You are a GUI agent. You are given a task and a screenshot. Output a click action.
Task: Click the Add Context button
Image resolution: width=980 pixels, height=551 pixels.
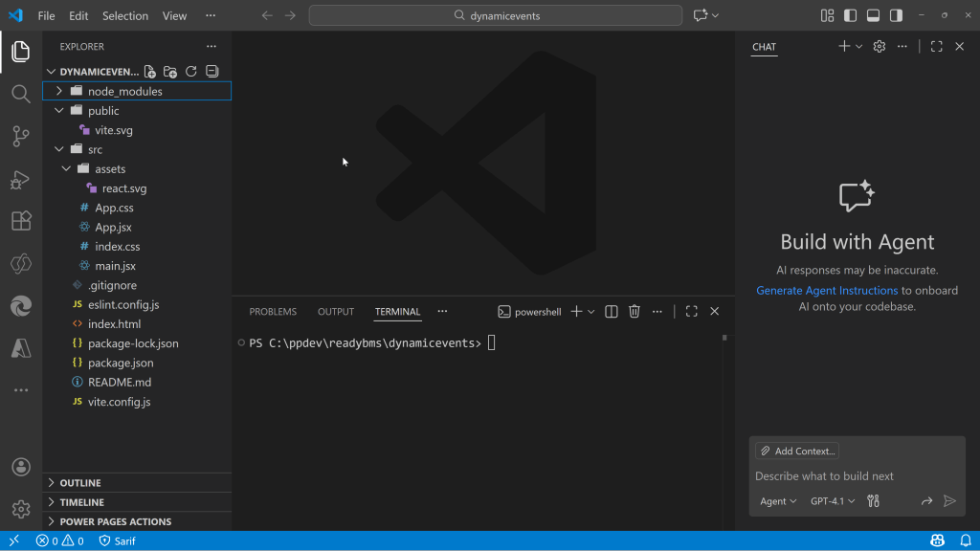point(797,451)
